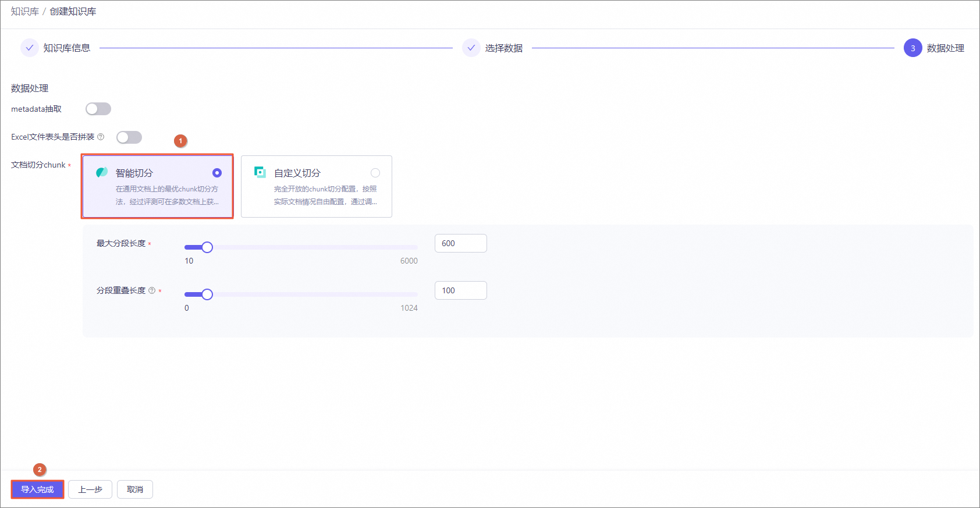Click the Excel header help question icon

pos(101,137)
